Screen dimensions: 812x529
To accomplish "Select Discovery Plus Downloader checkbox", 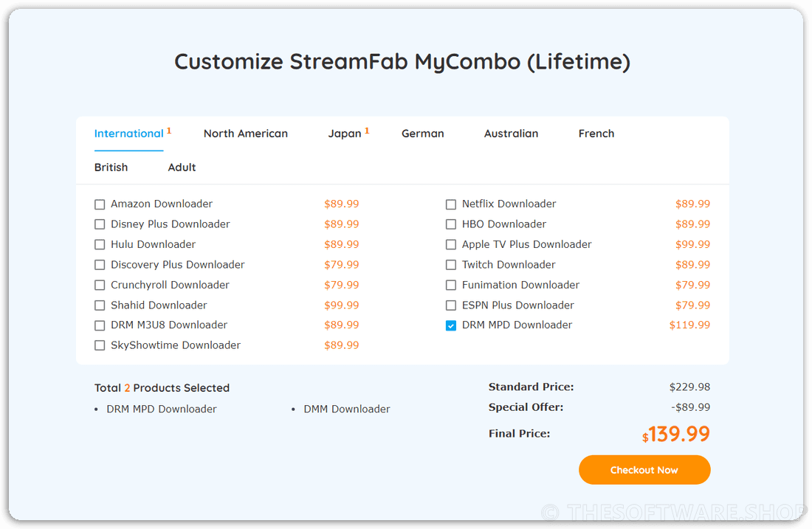I will pyautogui.click(x=100, y=265).
